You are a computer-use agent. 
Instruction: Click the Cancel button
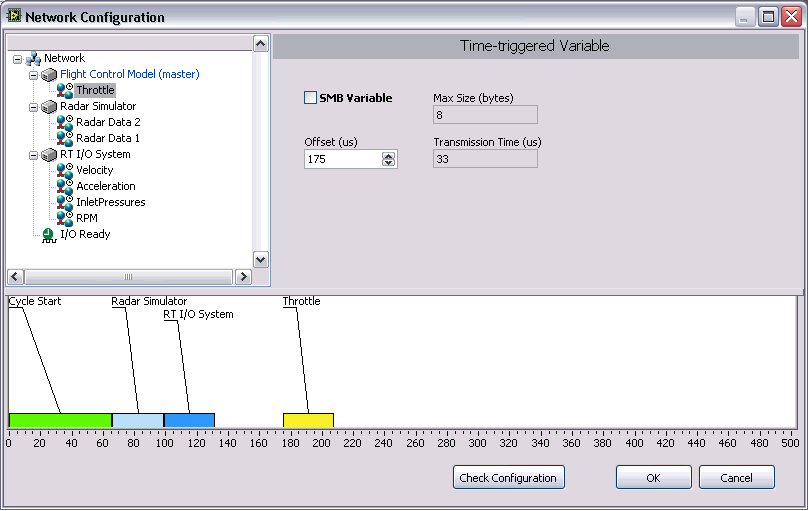pyautogui.click(x=736, y=478)
